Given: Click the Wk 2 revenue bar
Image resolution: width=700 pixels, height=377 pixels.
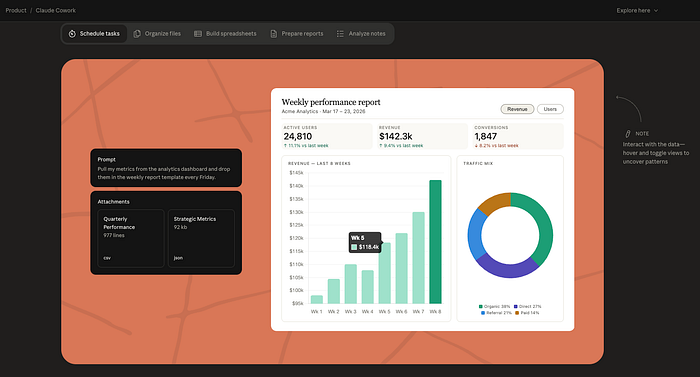Looking at the screenshot, I should coord(333,291).
